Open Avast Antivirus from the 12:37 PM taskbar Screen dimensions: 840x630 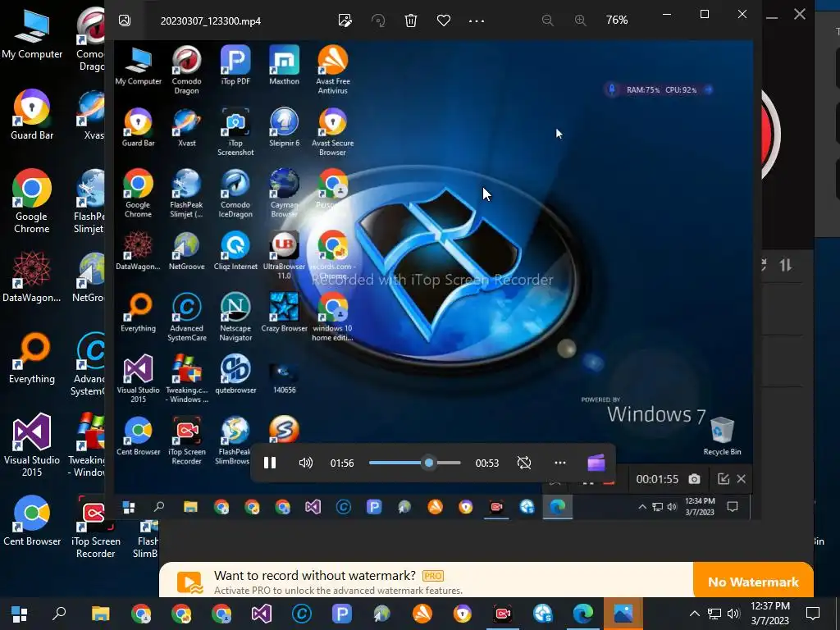point(422,614)
